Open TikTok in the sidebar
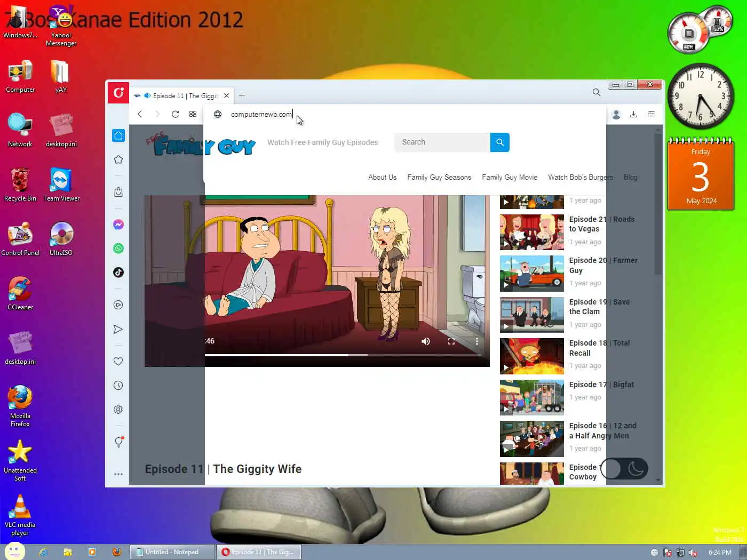 pyautogui.click(x=118, y=273)
